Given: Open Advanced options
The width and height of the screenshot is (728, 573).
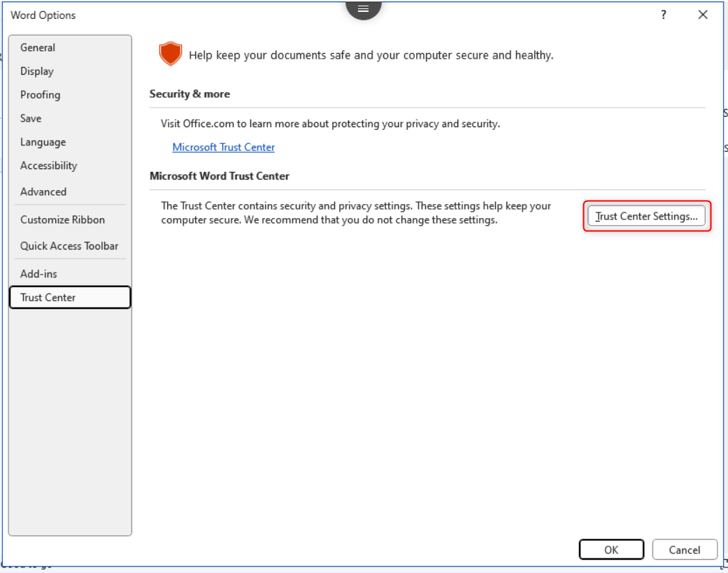Looking at the screenshot, I should (43, 191).
